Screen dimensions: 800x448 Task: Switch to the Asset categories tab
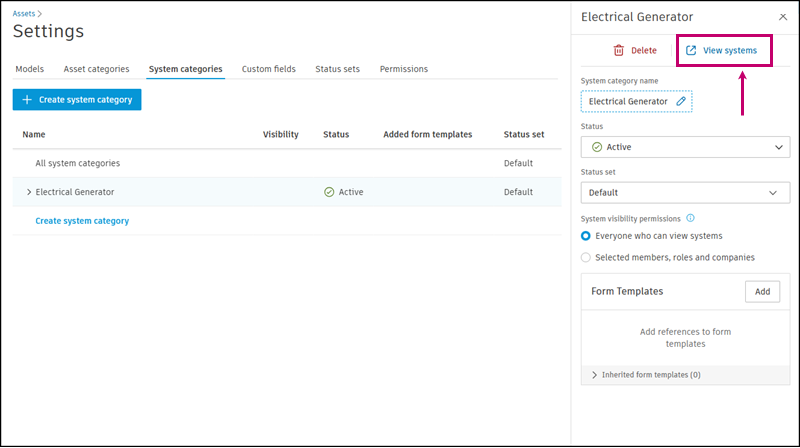96,69
